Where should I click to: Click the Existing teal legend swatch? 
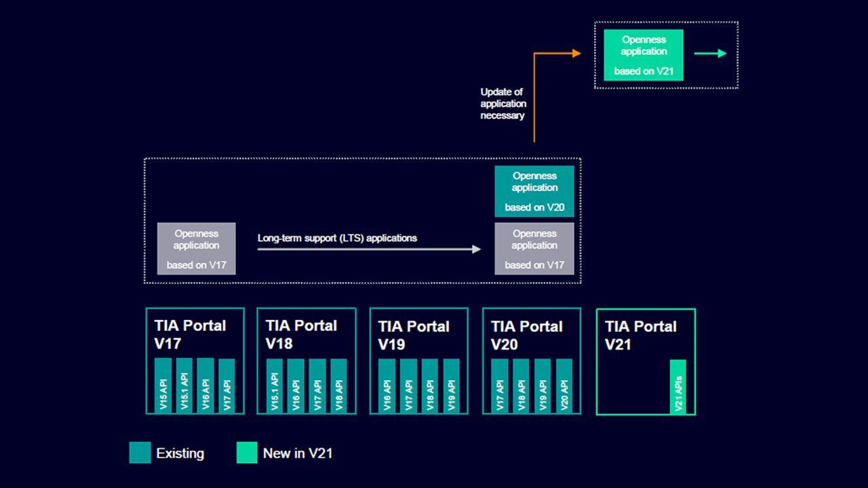(140, 453)
